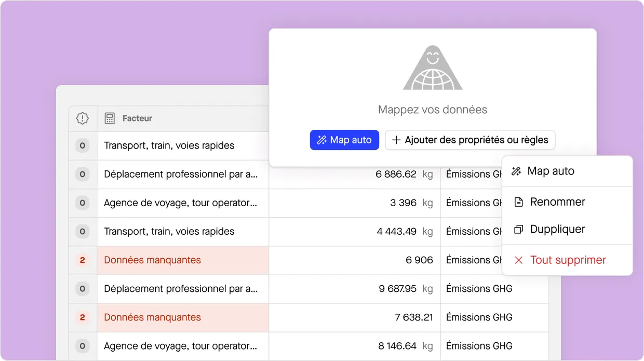644x361 pixels.
Task: Click the magic wand icon in context menu
Action: point(516,171)
